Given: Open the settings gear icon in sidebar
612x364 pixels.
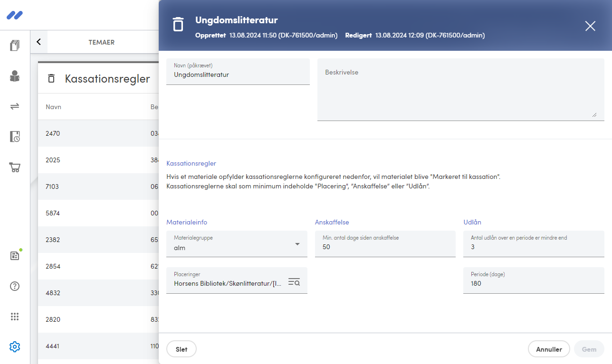Looking at the screenshot, I should 15,347.
